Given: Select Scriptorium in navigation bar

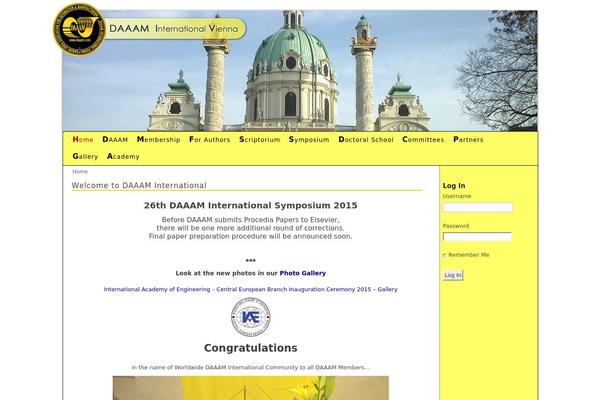Looking at the screenshot, I should tap(259, 139).
